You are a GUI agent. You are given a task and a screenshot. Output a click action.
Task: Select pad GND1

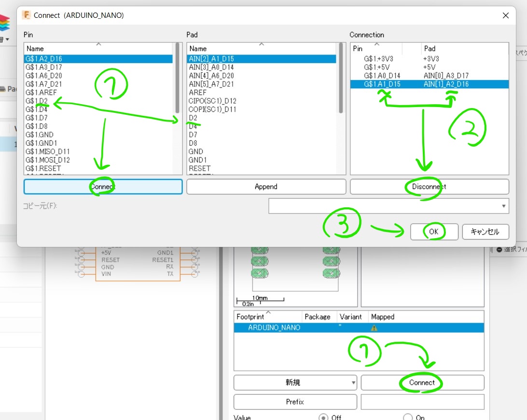[x=262, y=160]
